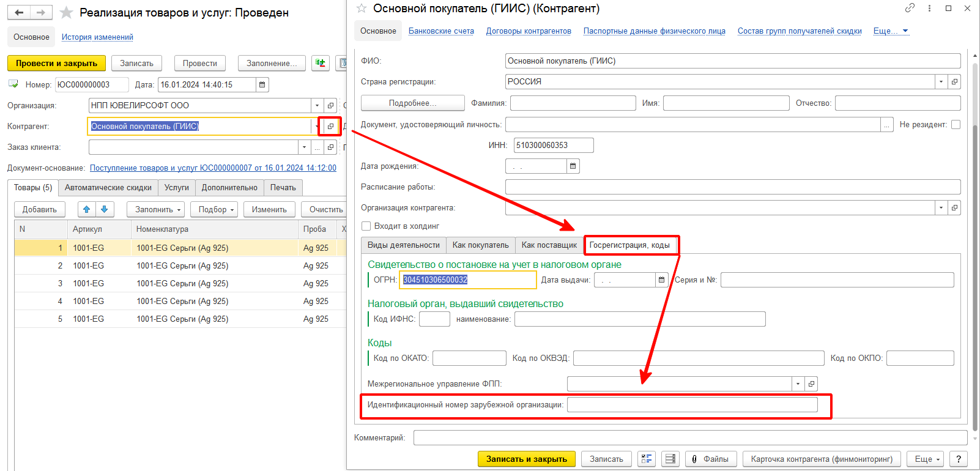Image resolution: width=980 pixels, height=471 pixels.
Task: Expand Межрегиональное управление ФПП dropdown
Action: pyautogui.click(x=798, y=384)
